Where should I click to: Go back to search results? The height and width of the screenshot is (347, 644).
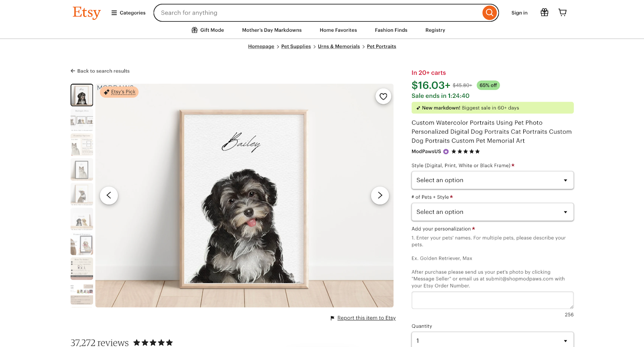[100, 71]
